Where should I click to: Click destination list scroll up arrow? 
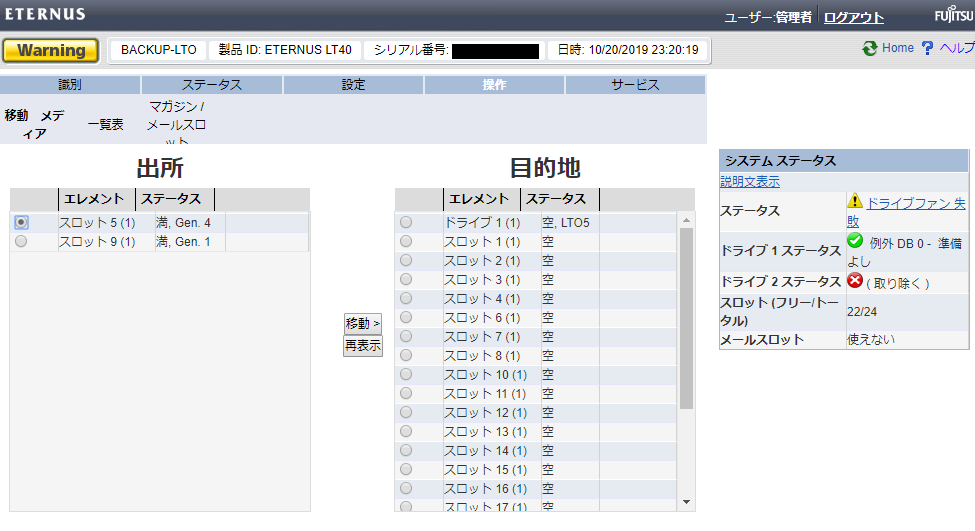tap(686, 220)
